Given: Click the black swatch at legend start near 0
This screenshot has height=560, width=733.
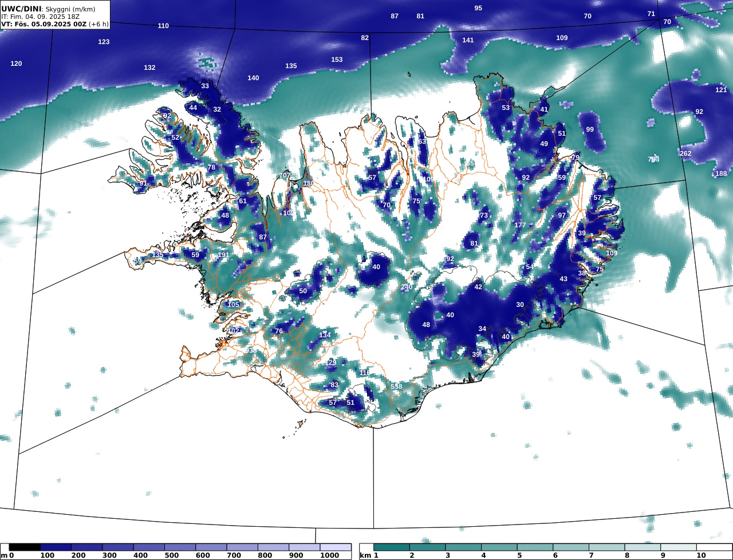Looking at the screenshot, I should tap(25, 548).
